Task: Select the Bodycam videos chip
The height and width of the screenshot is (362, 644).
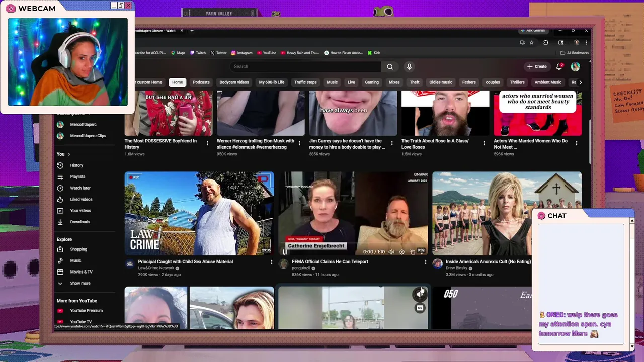Action: (x=234, y=82)
